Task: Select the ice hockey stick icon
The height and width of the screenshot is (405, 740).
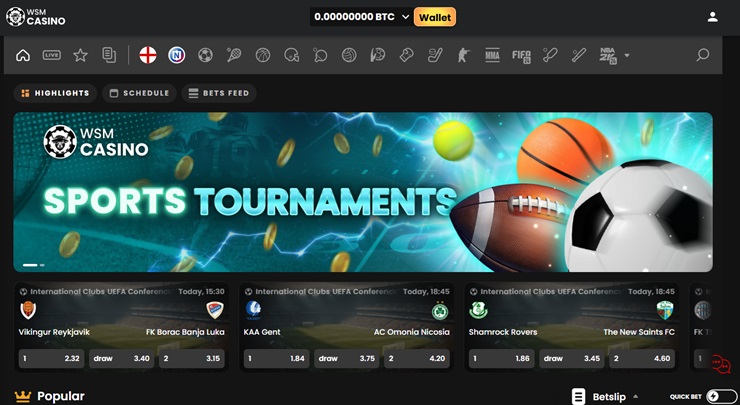Action: 435,55
